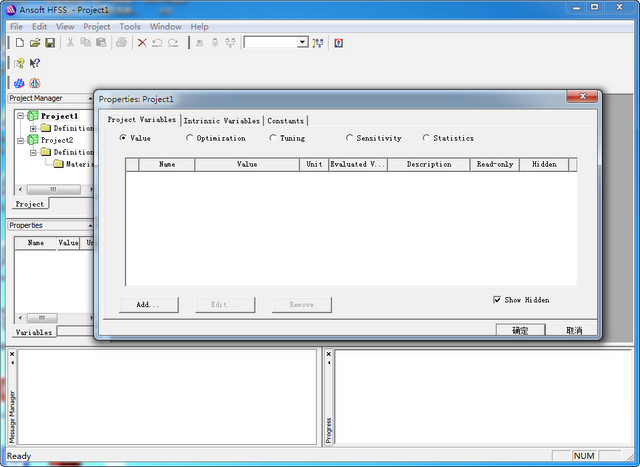Click the Hidden column header

544,164
